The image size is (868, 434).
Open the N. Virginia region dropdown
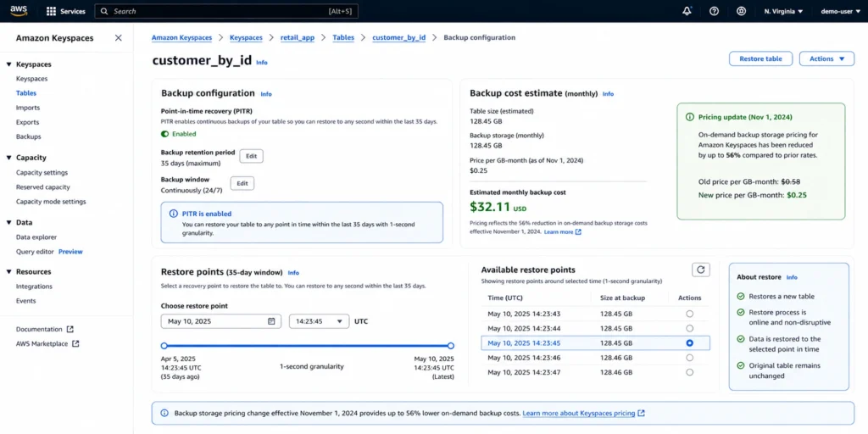(783, 11)
